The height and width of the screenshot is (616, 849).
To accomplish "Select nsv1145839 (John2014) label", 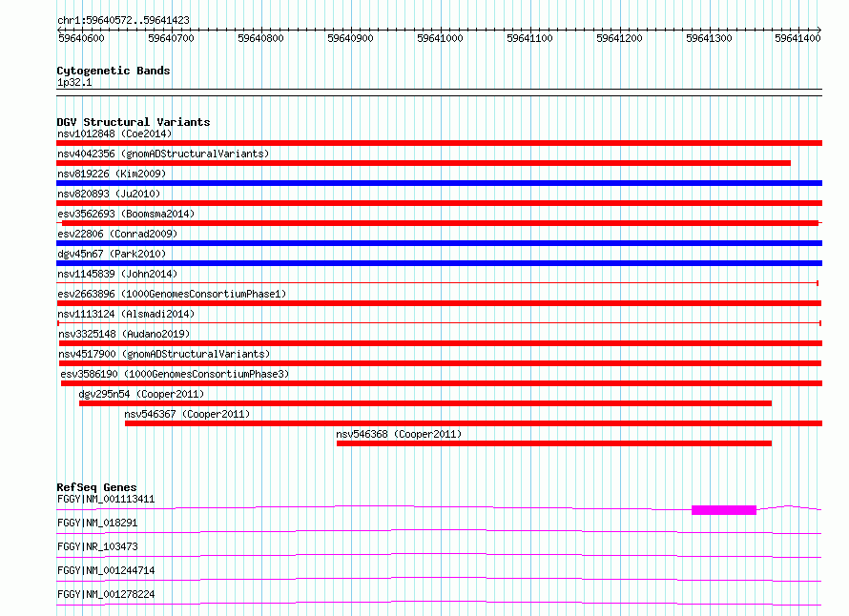I will pyautogui.click(x=117, y=274).
